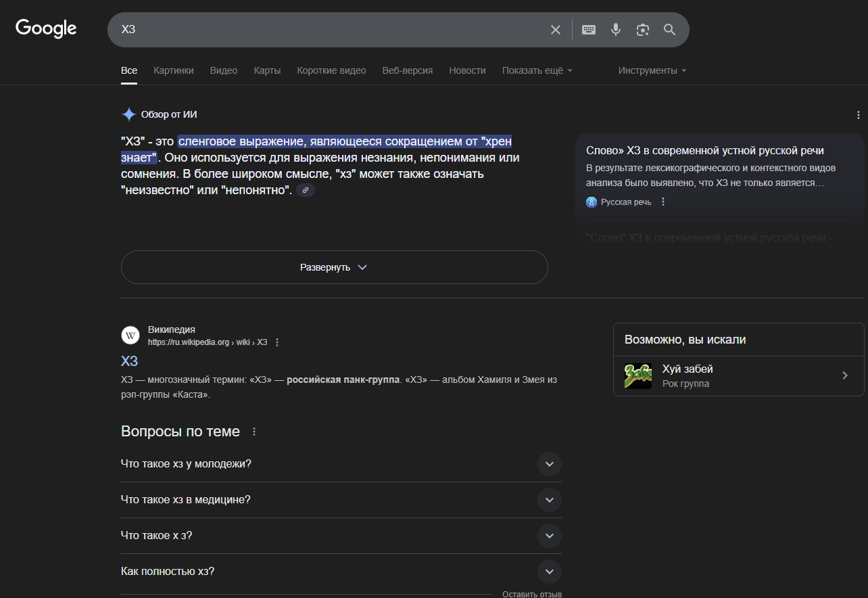Viewport: 868px width, 598px height.
Task: Open the Инструменты dropdown
Action: [652, 70]
